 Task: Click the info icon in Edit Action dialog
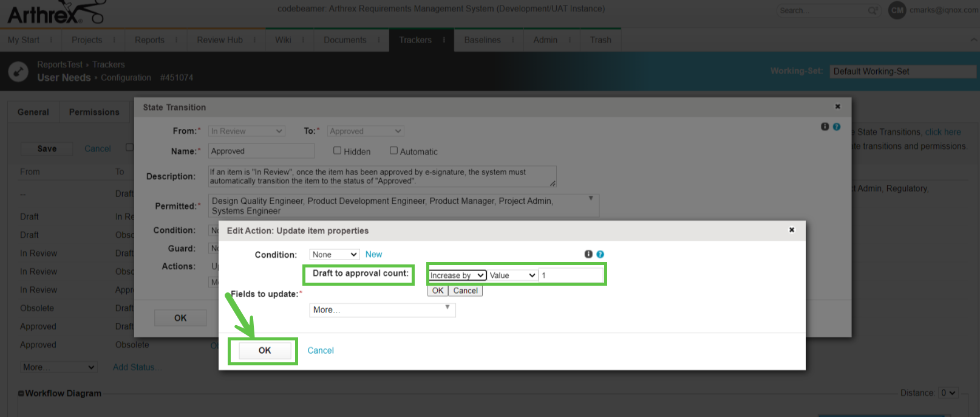point(588,254)
